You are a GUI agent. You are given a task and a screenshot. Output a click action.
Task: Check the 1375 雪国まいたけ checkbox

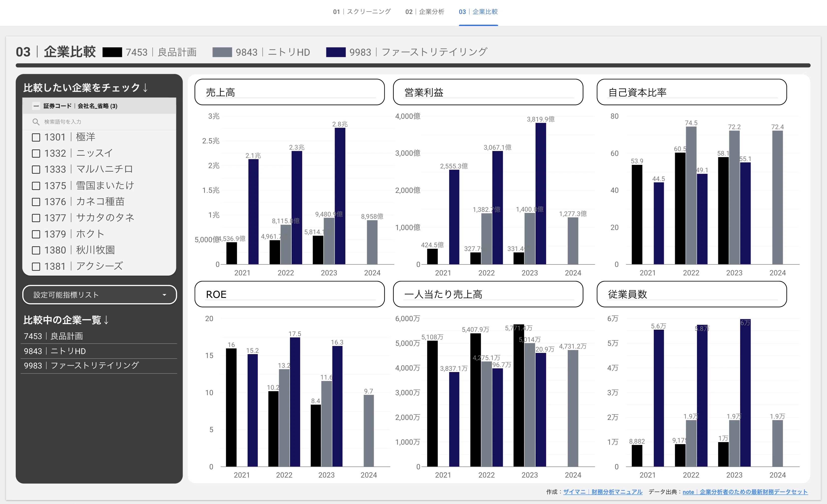coord(36,186)
